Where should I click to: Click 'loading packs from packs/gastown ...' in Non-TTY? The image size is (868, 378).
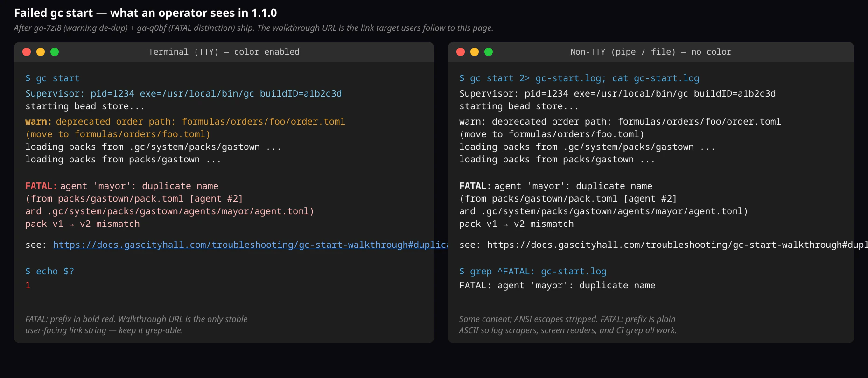[557, 160]
